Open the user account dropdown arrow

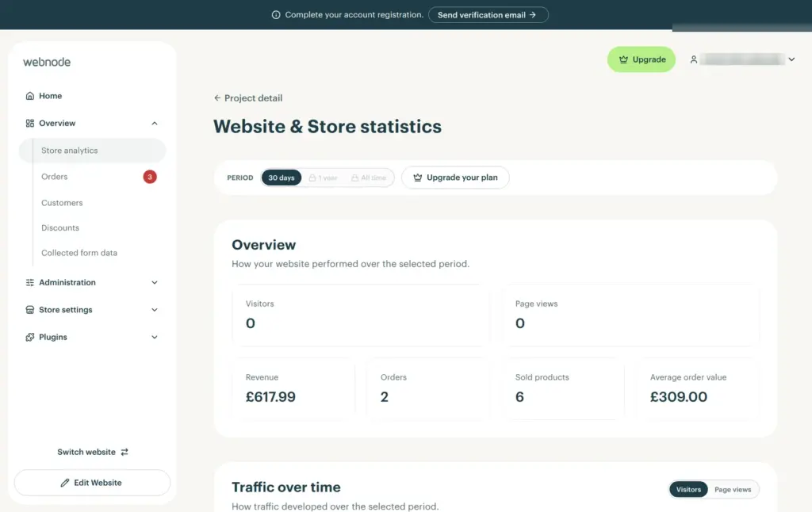[791, 59]
